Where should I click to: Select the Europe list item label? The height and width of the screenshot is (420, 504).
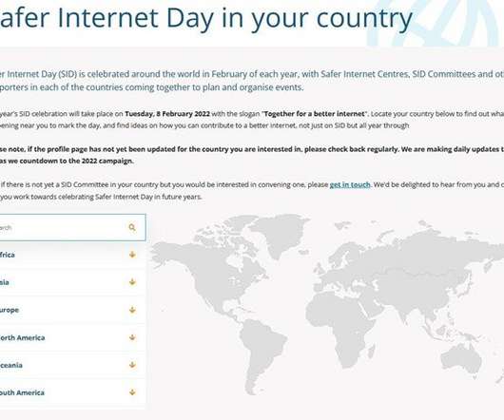pyautogui.click(x=10, y=310)
